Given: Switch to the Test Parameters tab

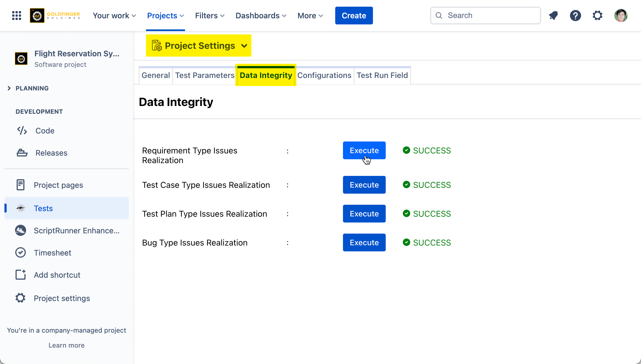Looking at the screenshot, I should pos(205,75).
